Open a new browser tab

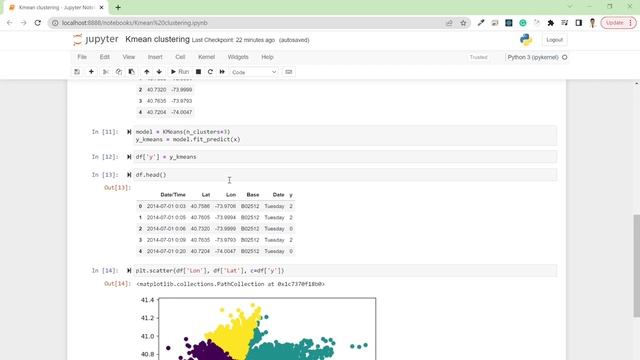click(118, 7)
